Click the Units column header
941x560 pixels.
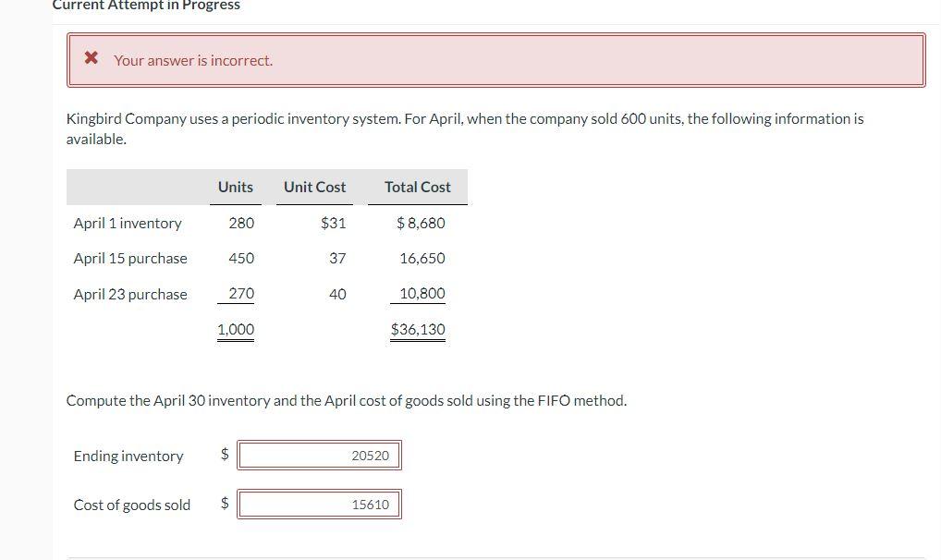[235, 187]
